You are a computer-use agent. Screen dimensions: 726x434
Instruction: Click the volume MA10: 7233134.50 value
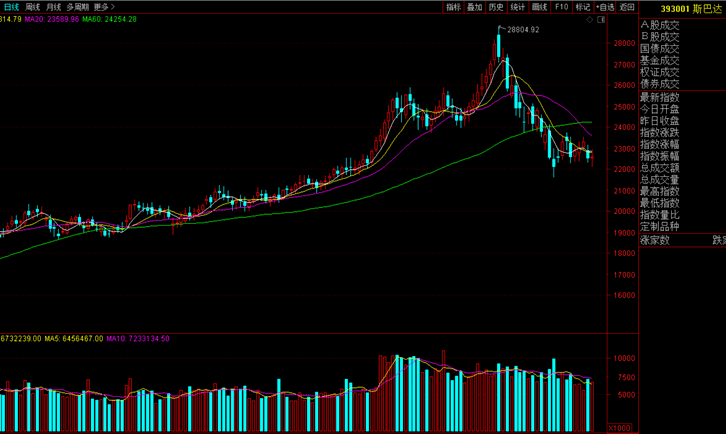pos(138,339)
